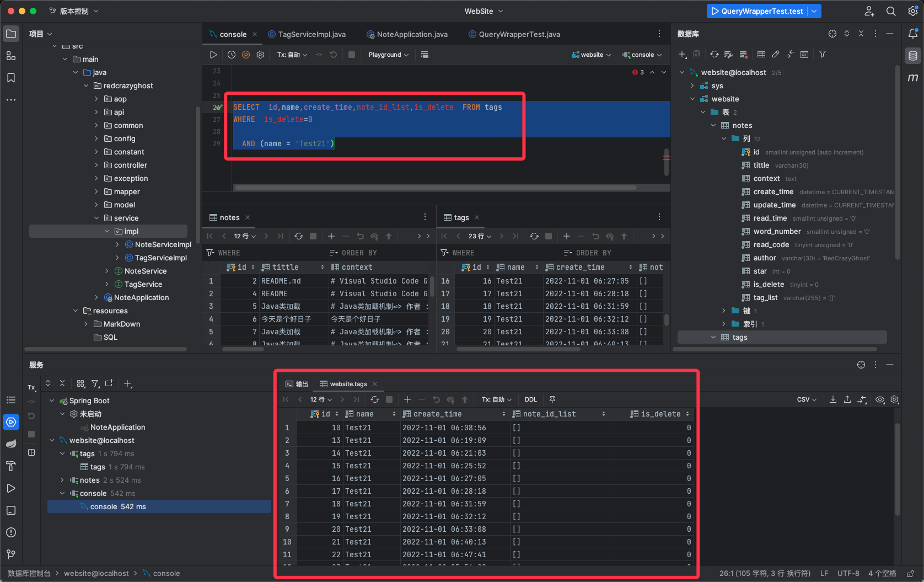Switch to the QueryWrapperTest.java tab
This screenshot has width=924, height=582.
519,34
